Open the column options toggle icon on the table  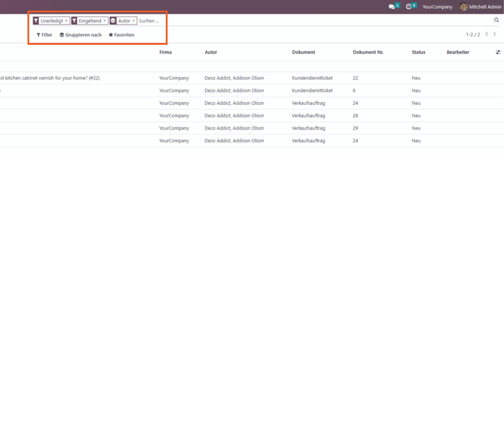point(497,52)
